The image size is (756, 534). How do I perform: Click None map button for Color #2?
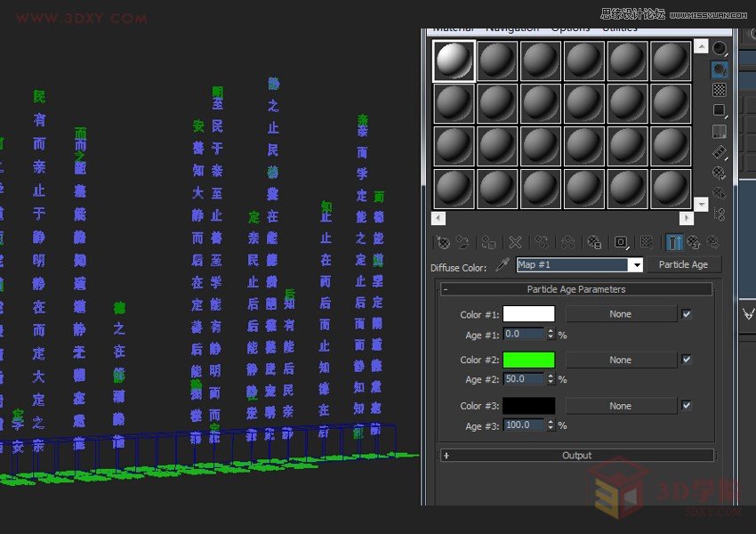tap(620, 360)
